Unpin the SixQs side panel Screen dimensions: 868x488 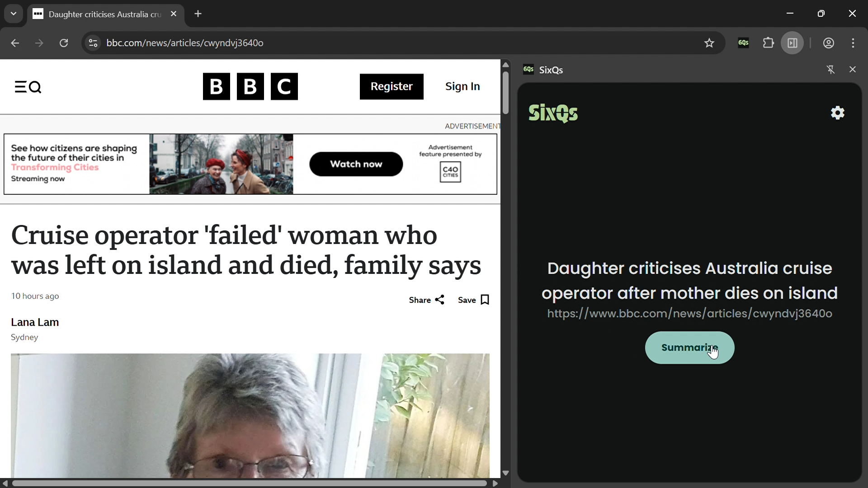[830, 70]
